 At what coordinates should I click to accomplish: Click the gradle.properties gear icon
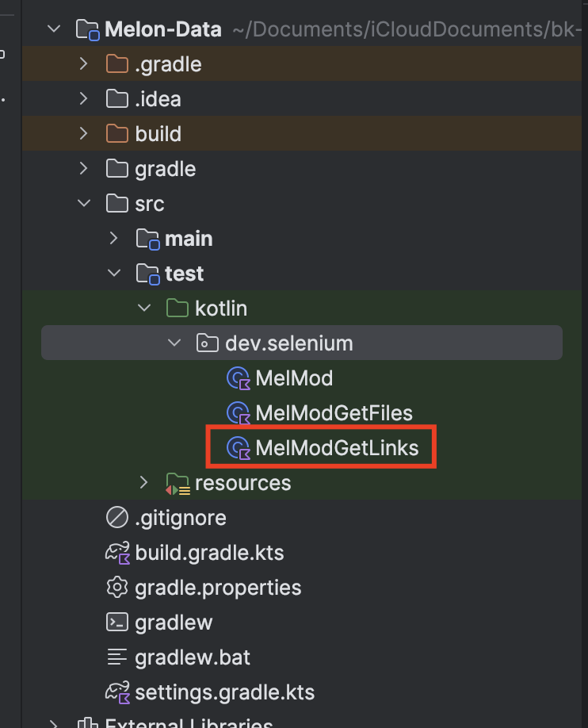tap(117, 588)
